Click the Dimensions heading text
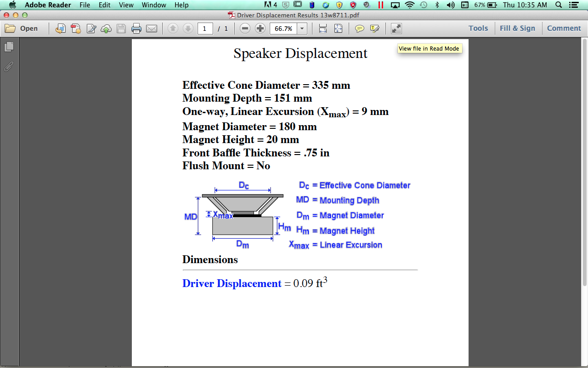This screenshot has height=368, width=588. pyautogui.click(x=210, y=259)
